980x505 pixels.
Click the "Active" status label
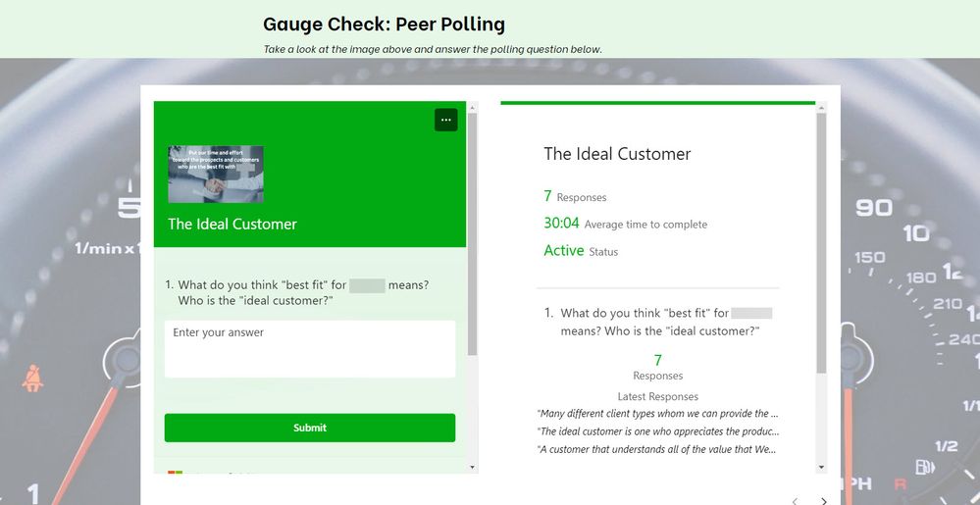tap(564, 251)
